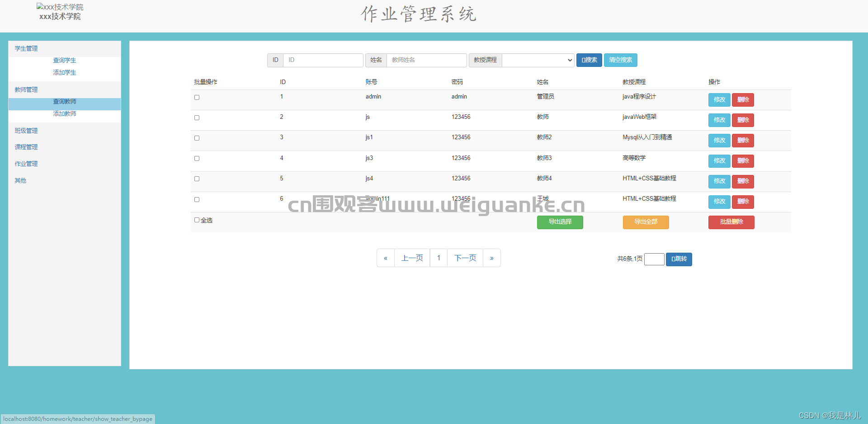
Task: Click the 跳转 page jump button
Action: 679,259
